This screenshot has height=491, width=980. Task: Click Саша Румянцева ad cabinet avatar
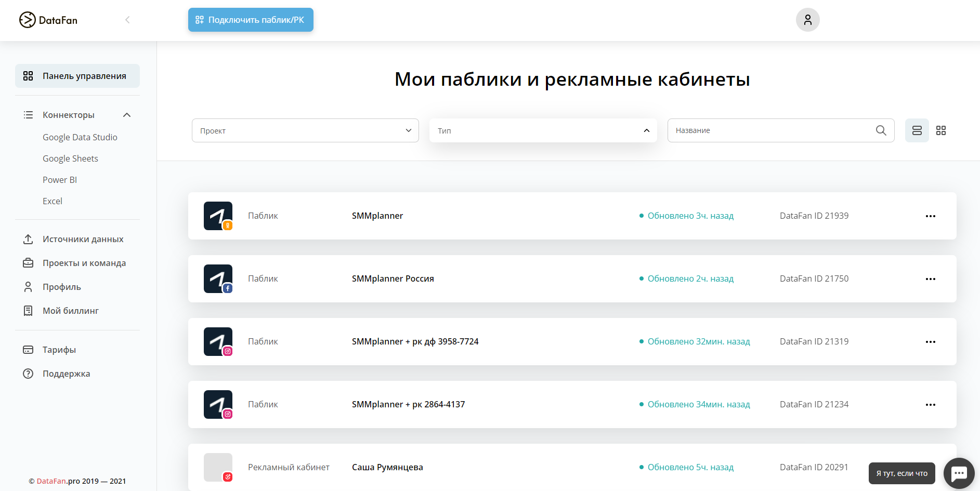pos(218,467)
